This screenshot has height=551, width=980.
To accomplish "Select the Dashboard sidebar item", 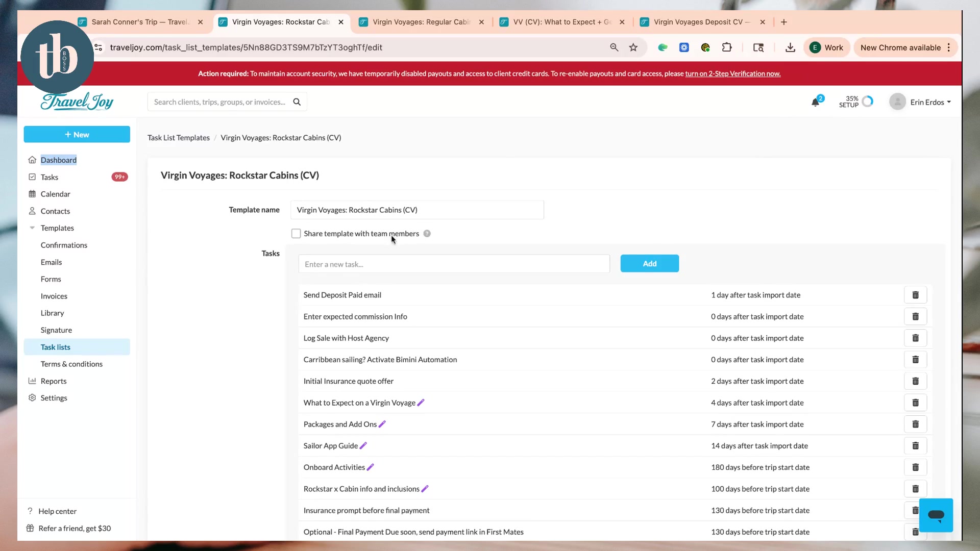I will (58, 160).
